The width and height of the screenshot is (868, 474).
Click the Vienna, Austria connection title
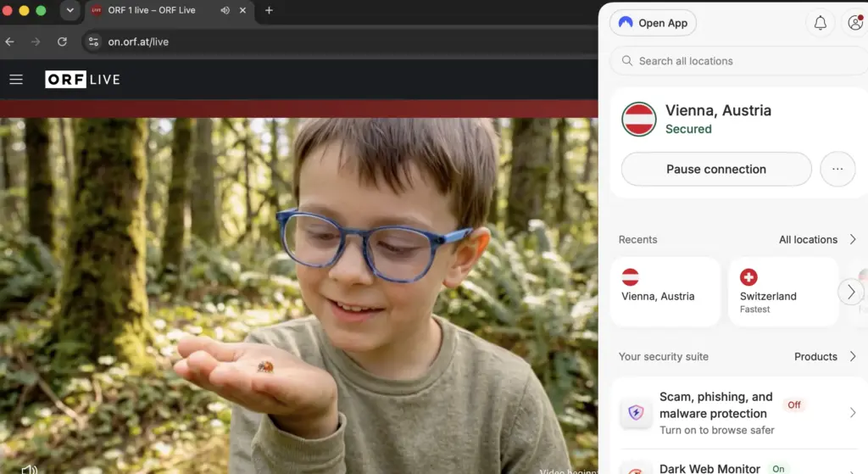pos(718,110)
